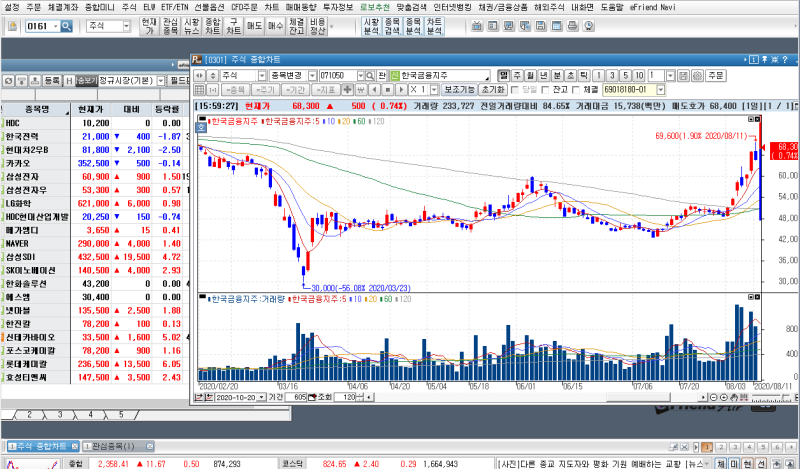Viewport: 800px width, 469px height.
Task: Open the 해외주식 menu
Action: coord(549,7)
